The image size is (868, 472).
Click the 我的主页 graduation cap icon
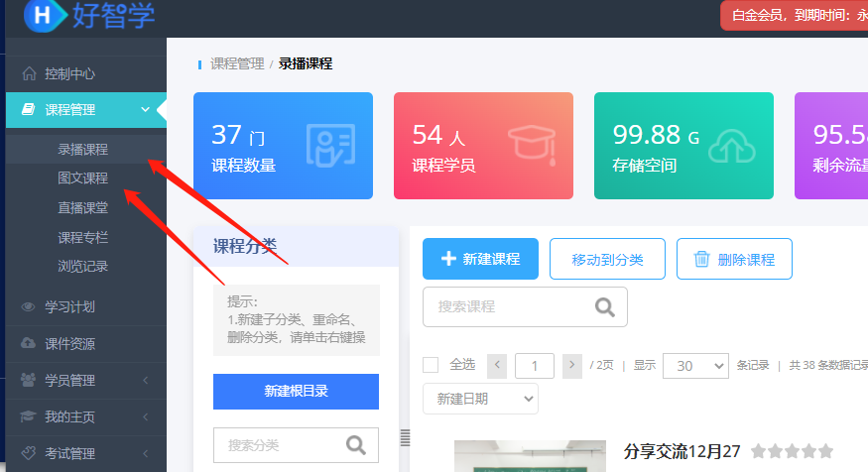pos(28,416)
